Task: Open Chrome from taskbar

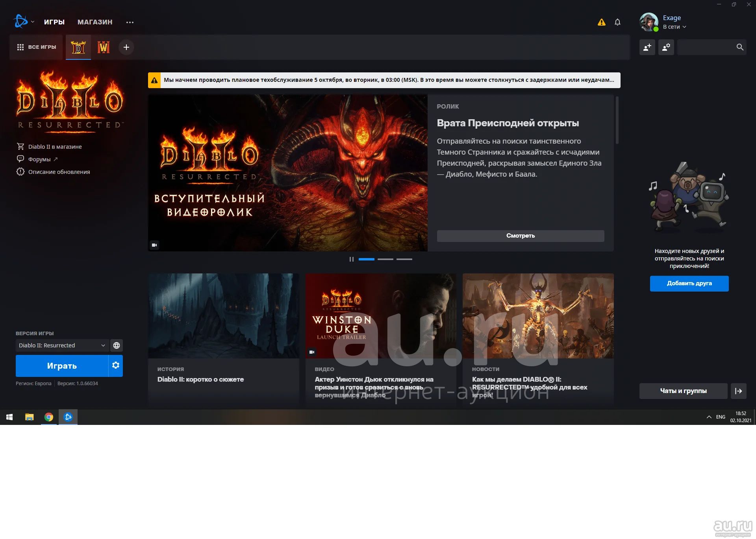Action: pos(49,417)
